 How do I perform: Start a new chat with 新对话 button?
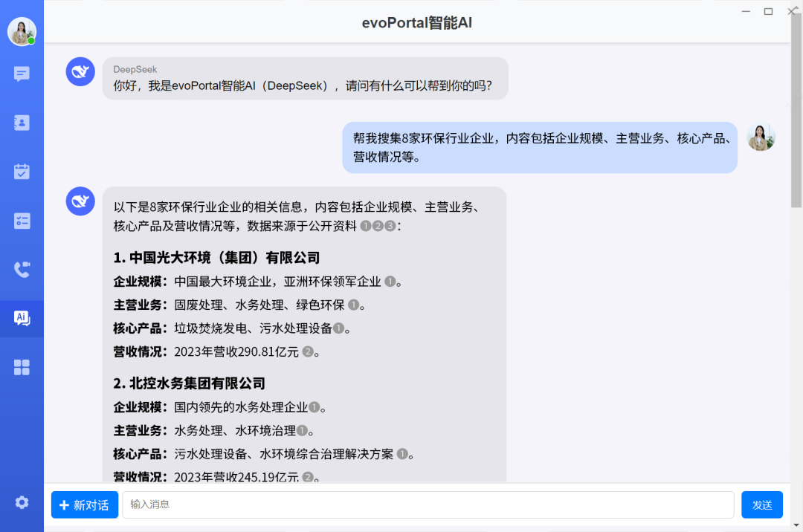[84, 505]
